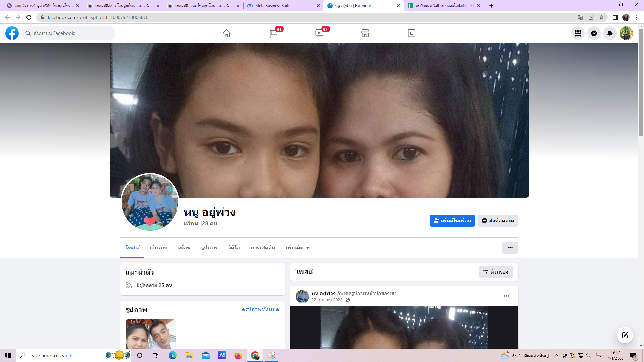
Task: Open the ตัวกรอง filter button
Action: click(495, 272)
